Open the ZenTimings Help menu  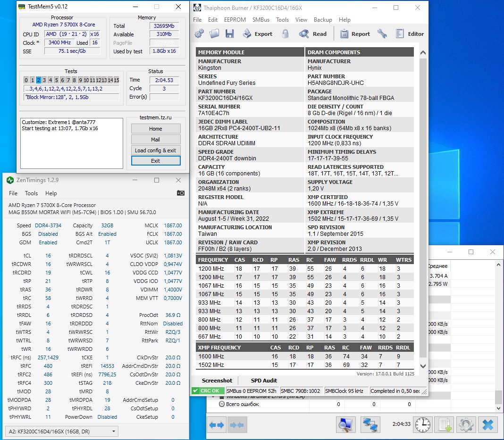51,193
